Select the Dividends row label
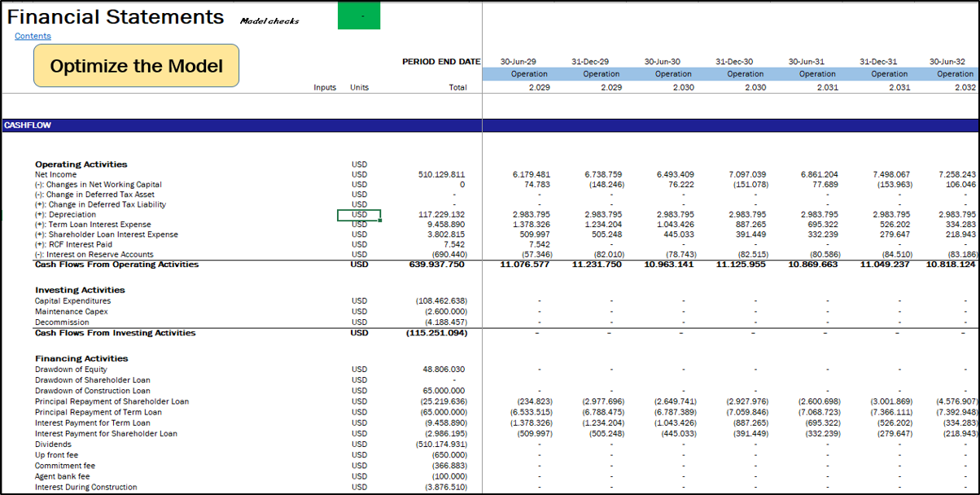 tap(51, 445)
